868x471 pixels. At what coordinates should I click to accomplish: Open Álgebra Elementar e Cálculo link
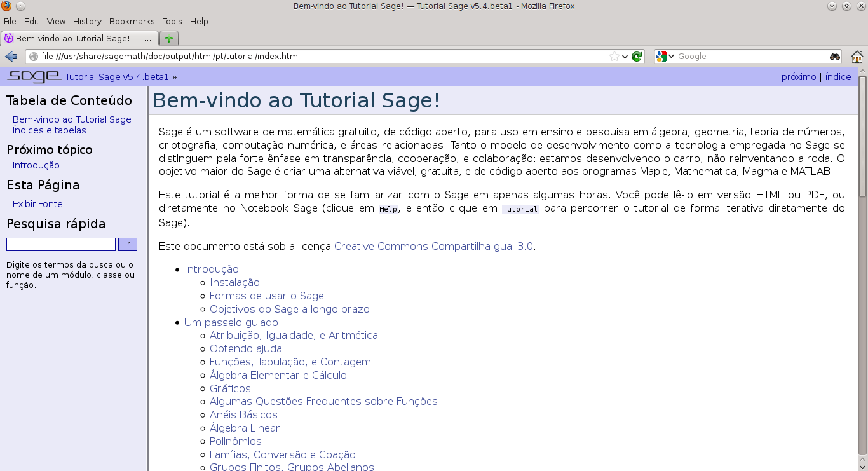click(x=278, y=376)
